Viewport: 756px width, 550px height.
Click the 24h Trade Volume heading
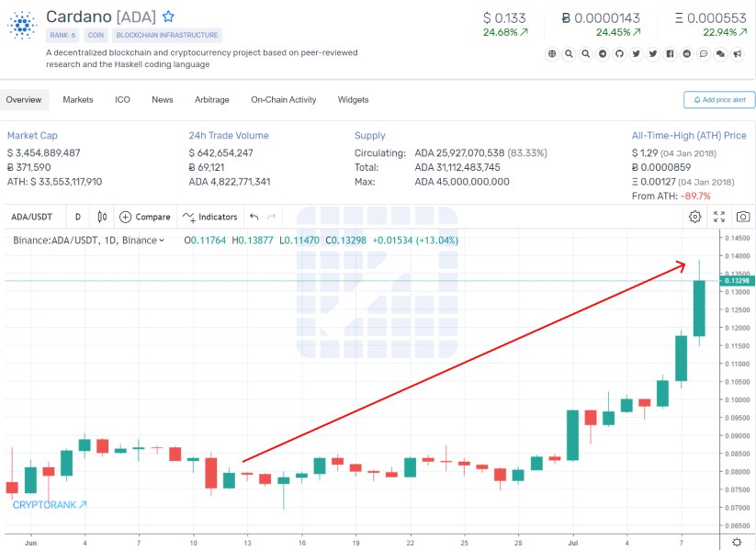(229, 136)
